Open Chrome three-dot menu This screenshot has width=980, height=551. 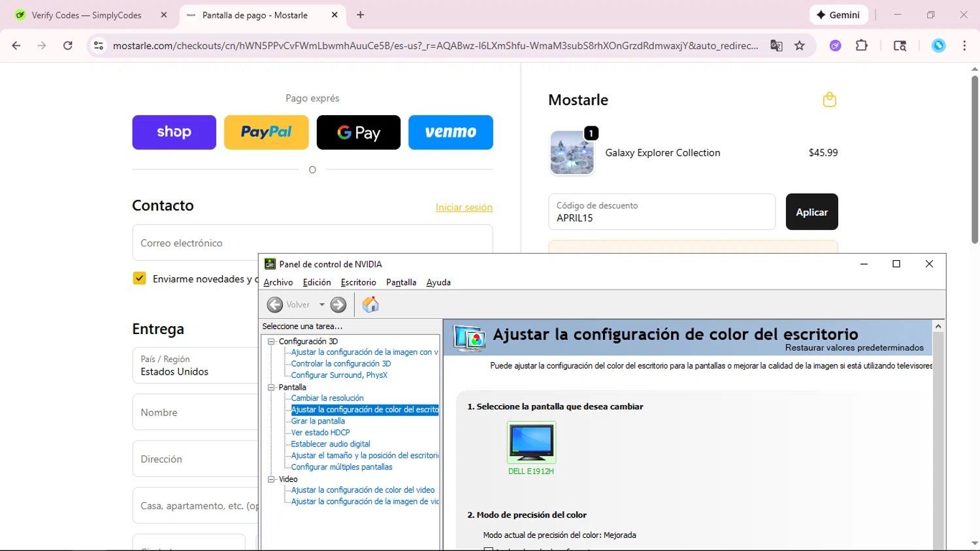(964, 46)
